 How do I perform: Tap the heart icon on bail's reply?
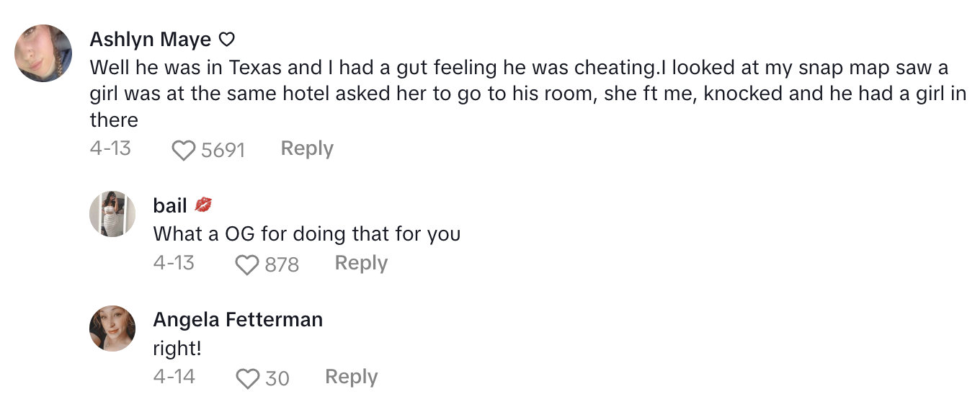pos(247,265)
